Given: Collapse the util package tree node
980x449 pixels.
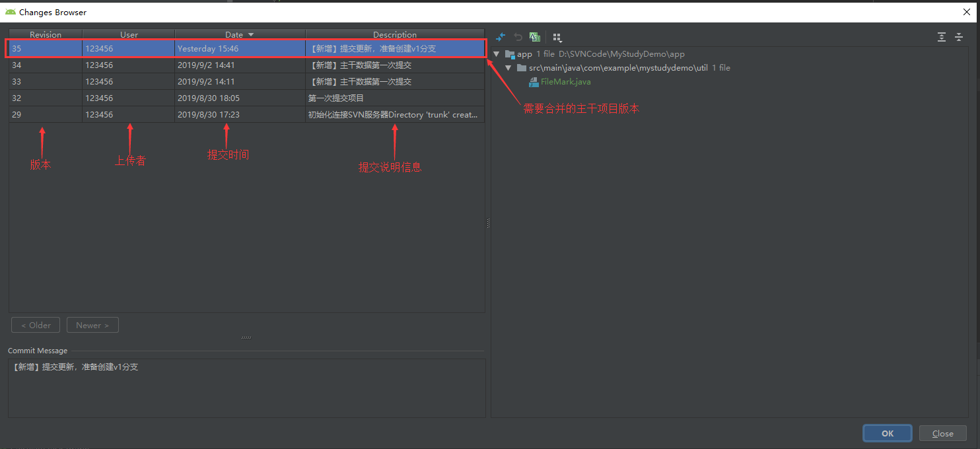Looking at the screenshot, I should click(508, 67).
